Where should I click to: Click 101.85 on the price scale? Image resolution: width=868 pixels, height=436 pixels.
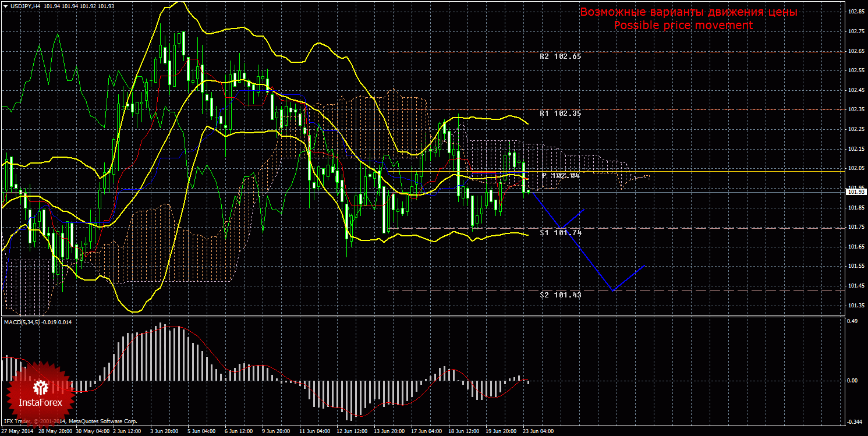click(856, 208)
